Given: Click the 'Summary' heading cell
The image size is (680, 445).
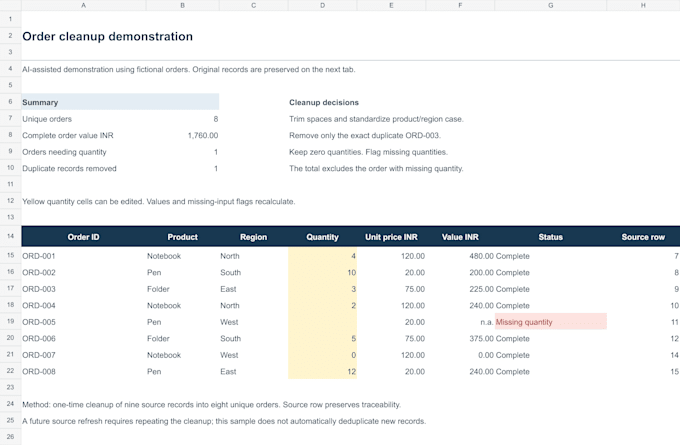Looking at the screenshot, I should point(120,102).
